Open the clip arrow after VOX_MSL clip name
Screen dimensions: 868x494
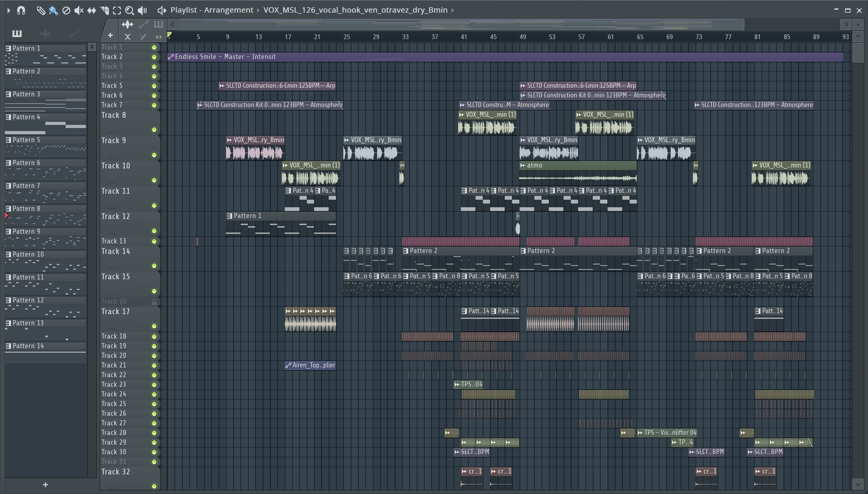(x=452, y=10)
